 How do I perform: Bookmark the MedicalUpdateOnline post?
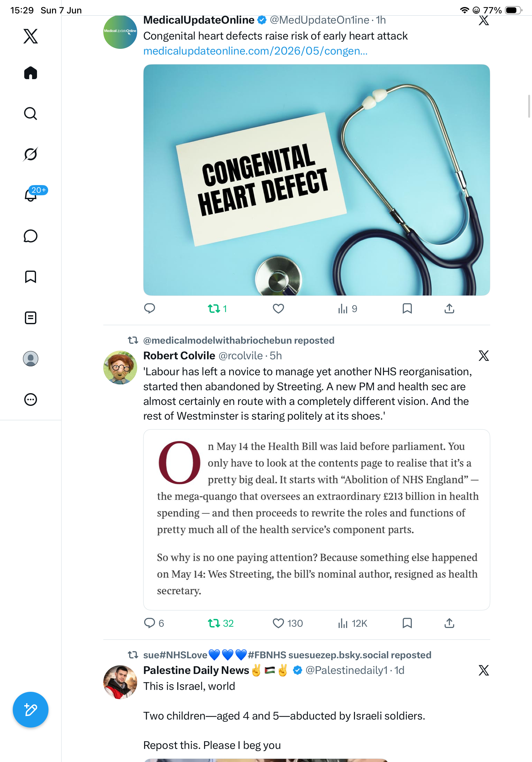pos(407,309)
